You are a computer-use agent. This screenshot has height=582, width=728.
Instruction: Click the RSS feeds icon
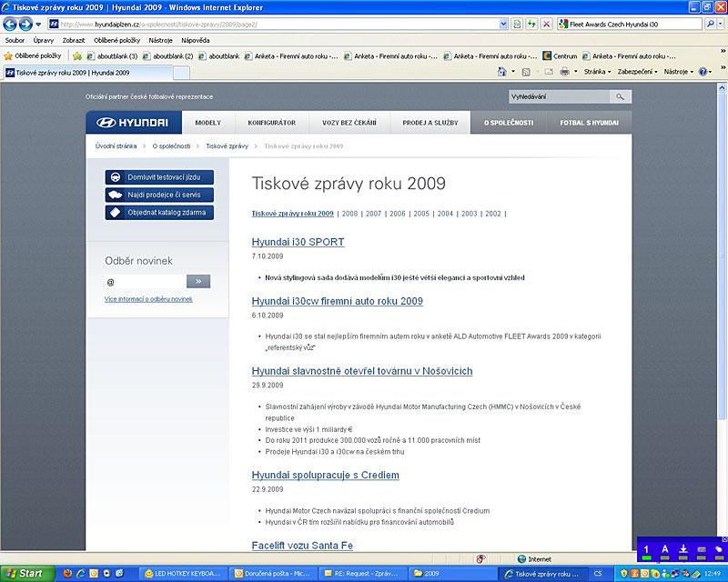(x=526, y=72)
